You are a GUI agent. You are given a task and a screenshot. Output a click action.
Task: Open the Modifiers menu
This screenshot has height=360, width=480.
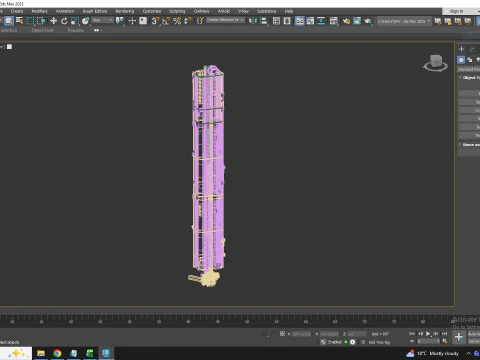pos(39,11)
